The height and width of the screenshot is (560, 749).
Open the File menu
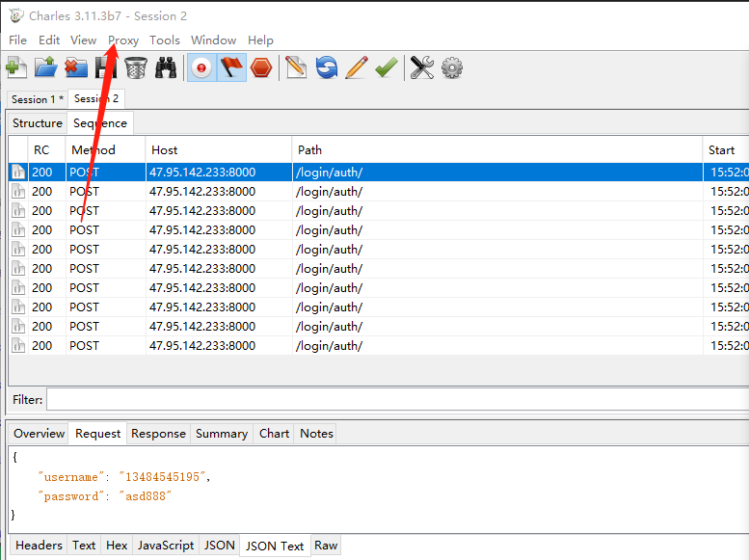[17, 40]
